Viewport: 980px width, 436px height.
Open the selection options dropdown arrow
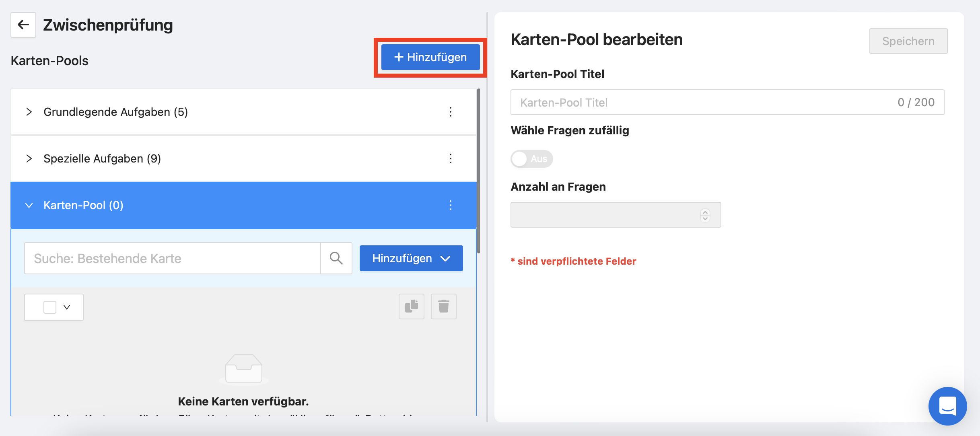67,307
